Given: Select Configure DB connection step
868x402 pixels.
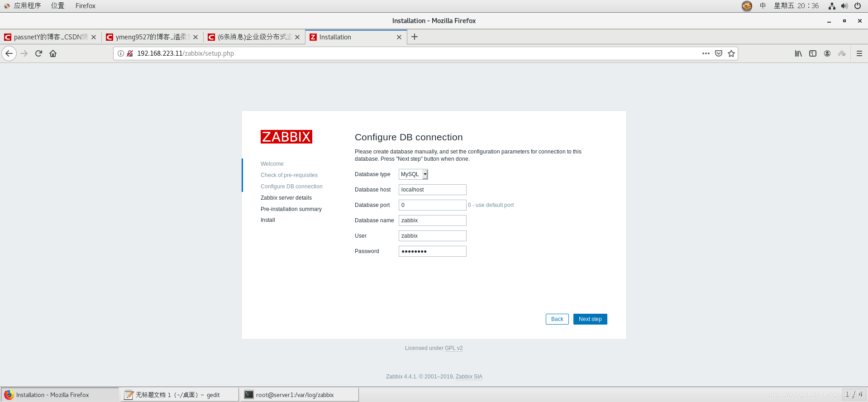Looking at the screenshot, I should (291, 187).
